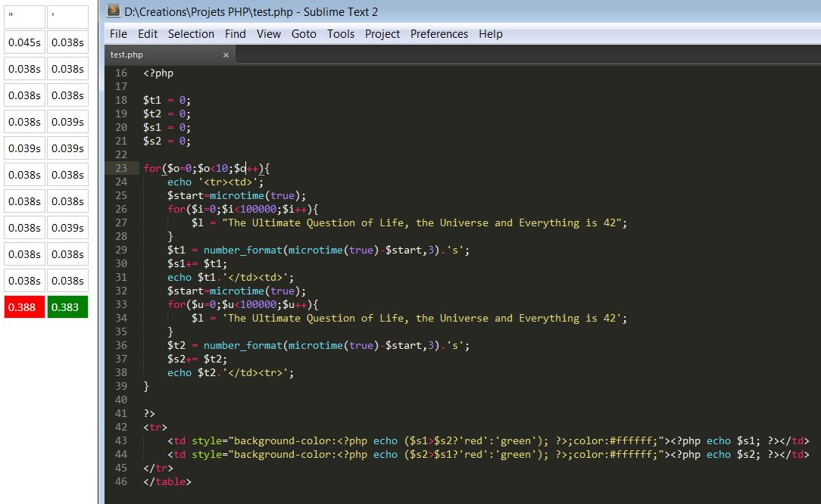Click the 'for($o=0;$o<10;$o++){' line
821x504 pixels.
tap(207, 168)
